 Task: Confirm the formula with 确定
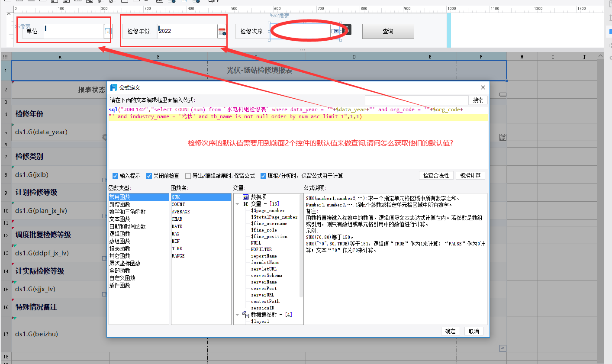[x=451, y=331]
